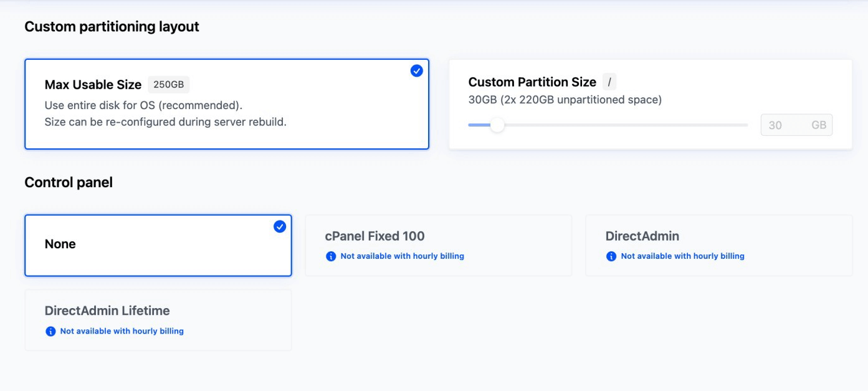The height and width of the screenshot is (391, 868).
Task: Click the info icon under cPanel Fixed 100
Action: point(331,256)
